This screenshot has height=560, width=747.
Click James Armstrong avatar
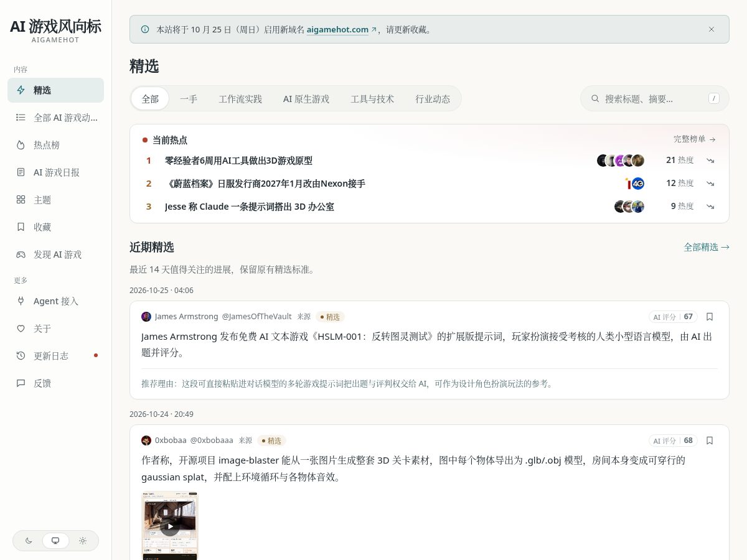click(x=146, y=317)
